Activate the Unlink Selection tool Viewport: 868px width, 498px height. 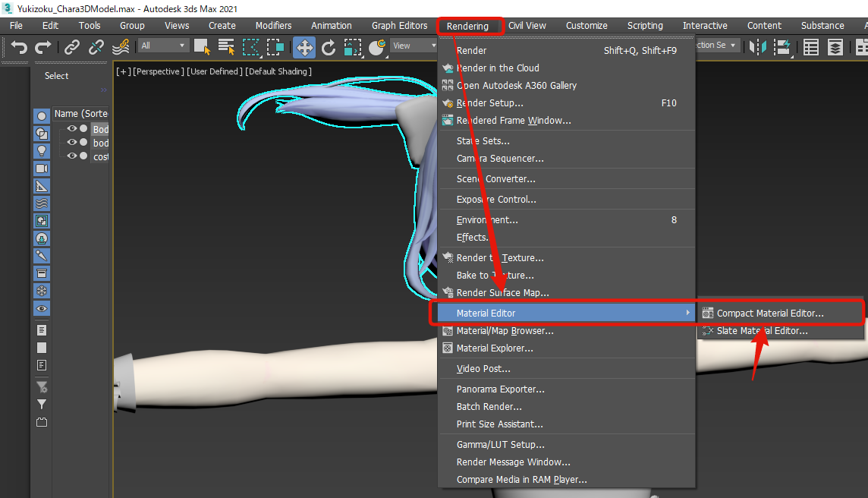point(96,47)
